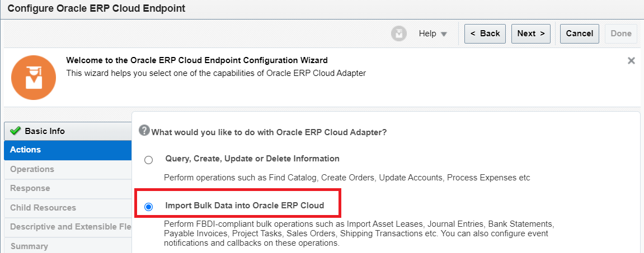Open the Child Resources step
Viewport: 644px width, 253px height.
(68, 208)
